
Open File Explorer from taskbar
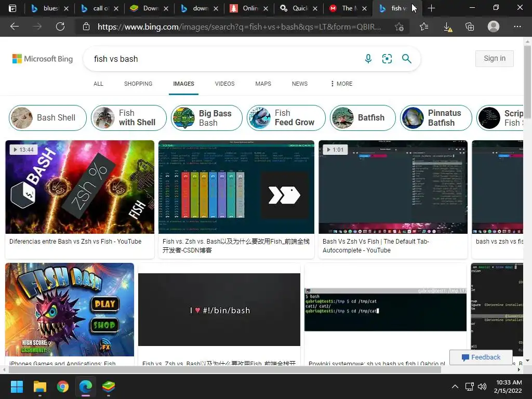[39, 387]
